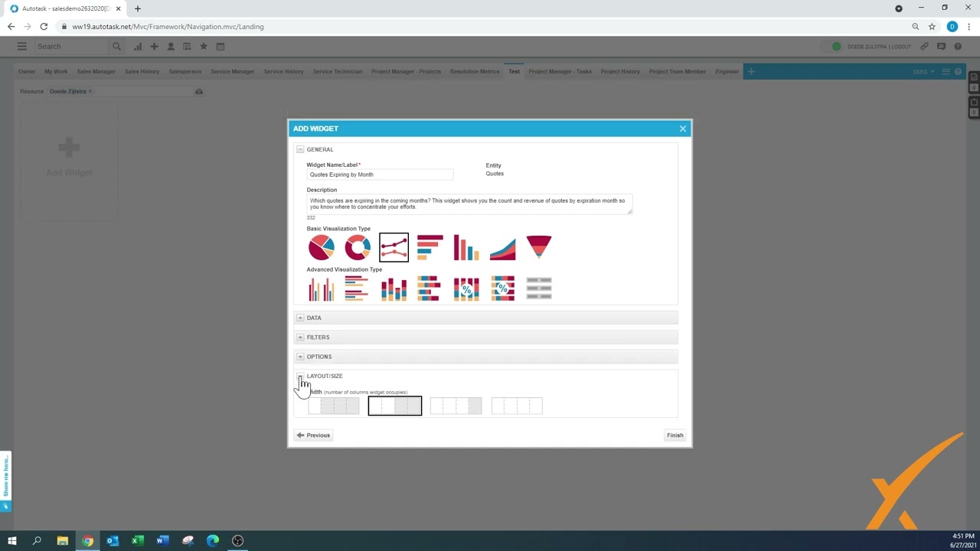Open the community chat icon in header
Image resolution: width=980 pixels, height=551 pixels.
coord(941,47)
